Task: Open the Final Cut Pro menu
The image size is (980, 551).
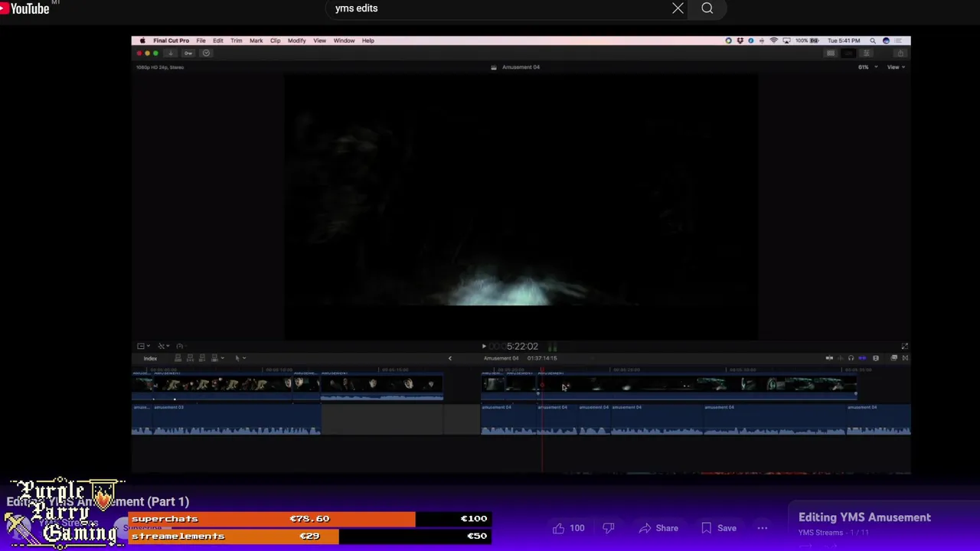Action: [171, 41]
